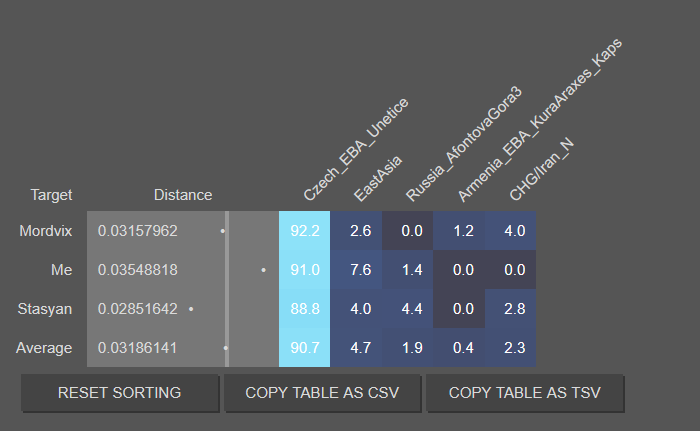Screen dimensions: 700x431
Task: Select the Mordvix row label
Action: coord(46,231)
